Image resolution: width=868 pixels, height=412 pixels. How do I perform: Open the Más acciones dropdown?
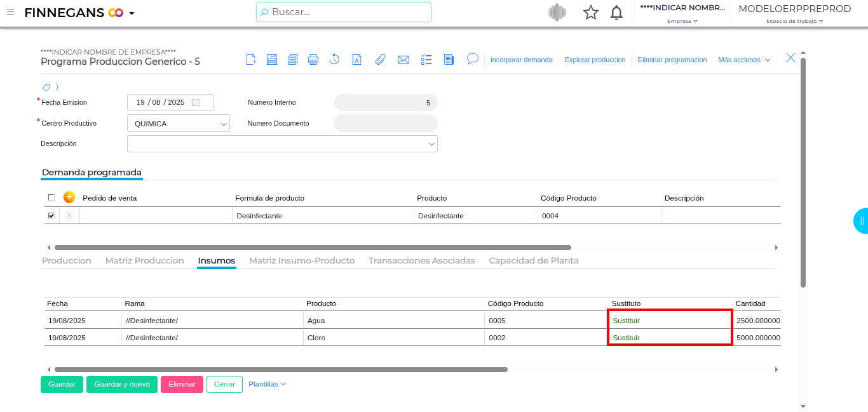pyautogui.click(x=744, y=60)
